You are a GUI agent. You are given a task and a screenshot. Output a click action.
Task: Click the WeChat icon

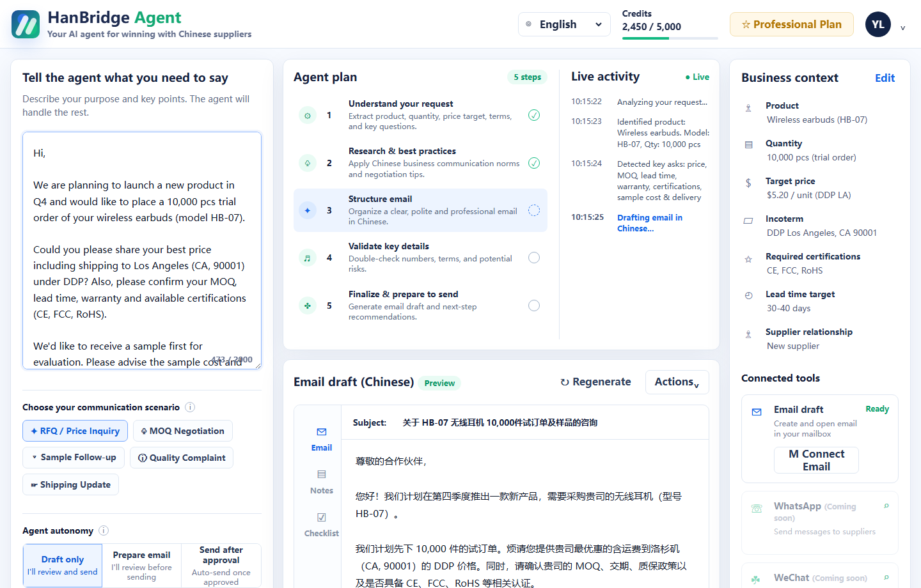click(x=756, y=580)
